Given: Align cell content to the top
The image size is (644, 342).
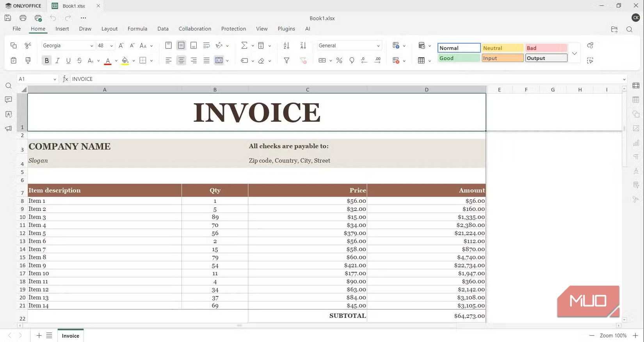Looking at the screenshot, I should [x=169, y=46].
